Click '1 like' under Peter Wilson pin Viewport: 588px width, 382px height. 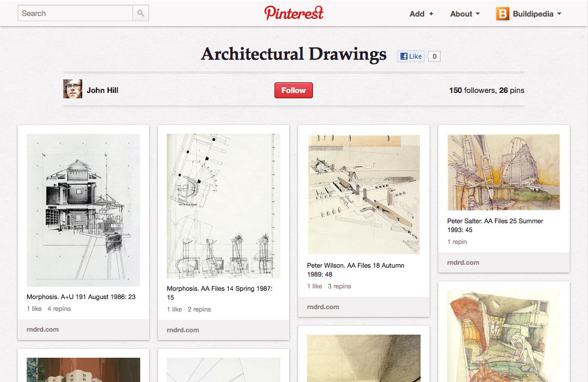coord(315,286)
